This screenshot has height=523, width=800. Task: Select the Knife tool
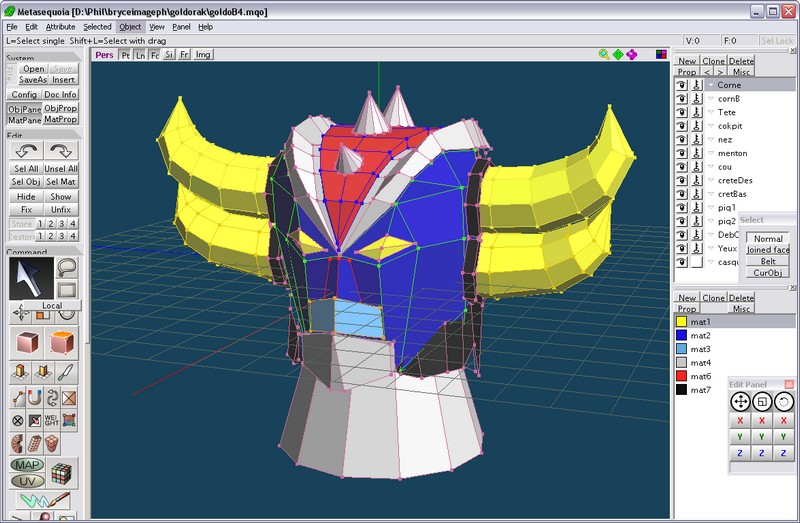pos(67,373)
